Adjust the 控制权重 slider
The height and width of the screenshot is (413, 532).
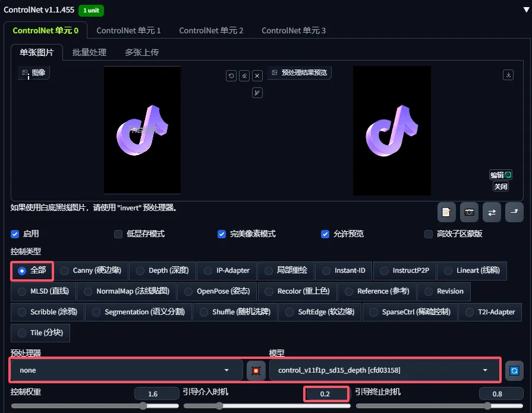click(x=95, y=406)
